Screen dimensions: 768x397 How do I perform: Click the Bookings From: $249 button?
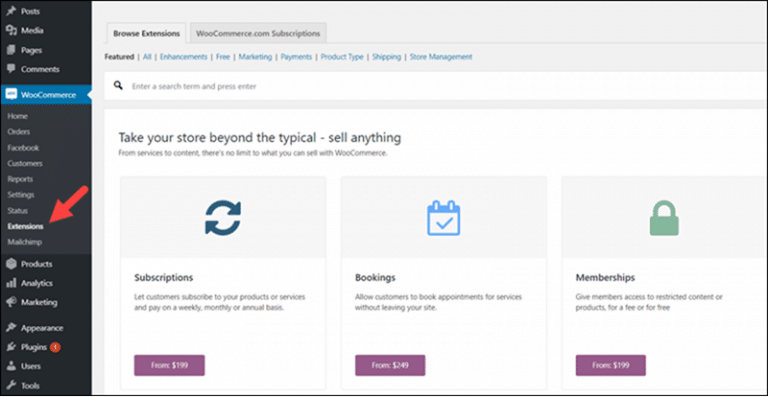[390, 365]
